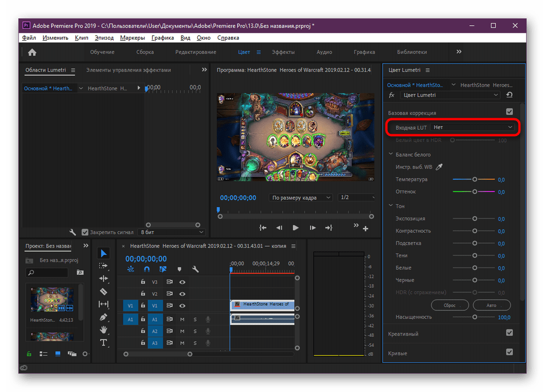Screen dimensions: 545x392
Task: Toggle the Базовая коррекция checkbox
Action: (x=509, y=112)
